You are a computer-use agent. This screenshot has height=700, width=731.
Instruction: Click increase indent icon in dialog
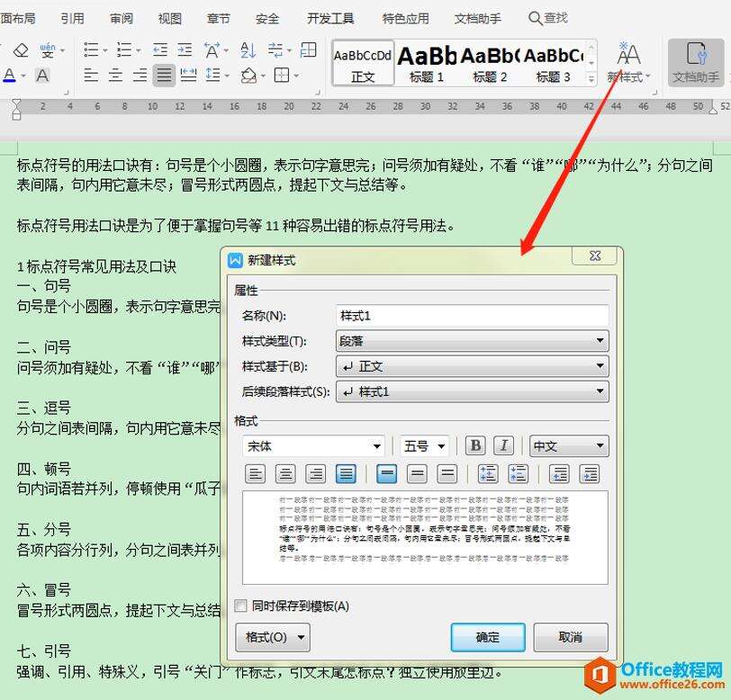click(590, 473)
